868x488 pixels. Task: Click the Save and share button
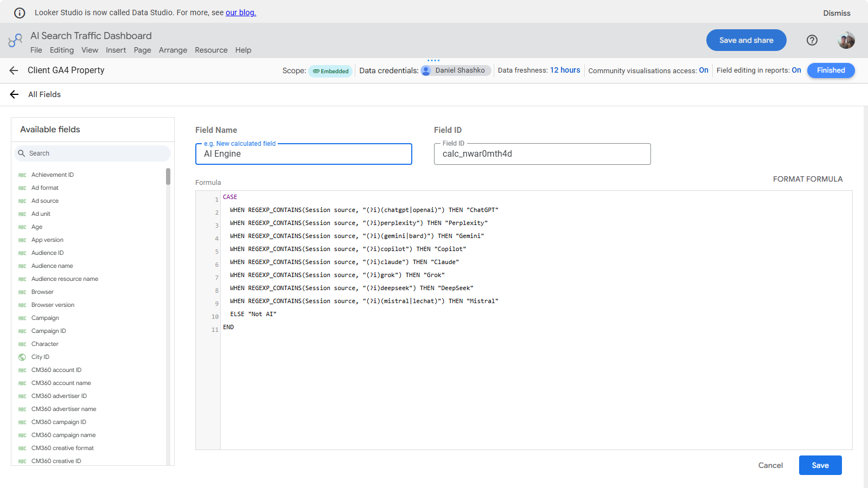click(x=746, y=40)
